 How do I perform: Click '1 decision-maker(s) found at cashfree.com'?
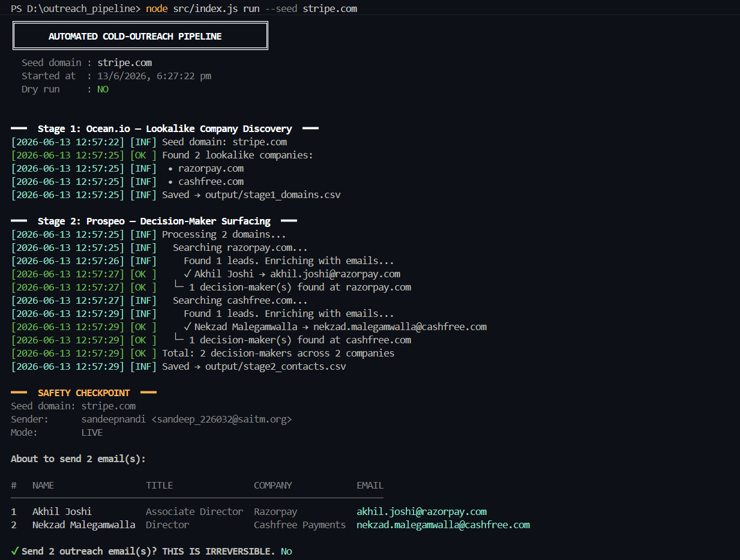pos(300,340)
